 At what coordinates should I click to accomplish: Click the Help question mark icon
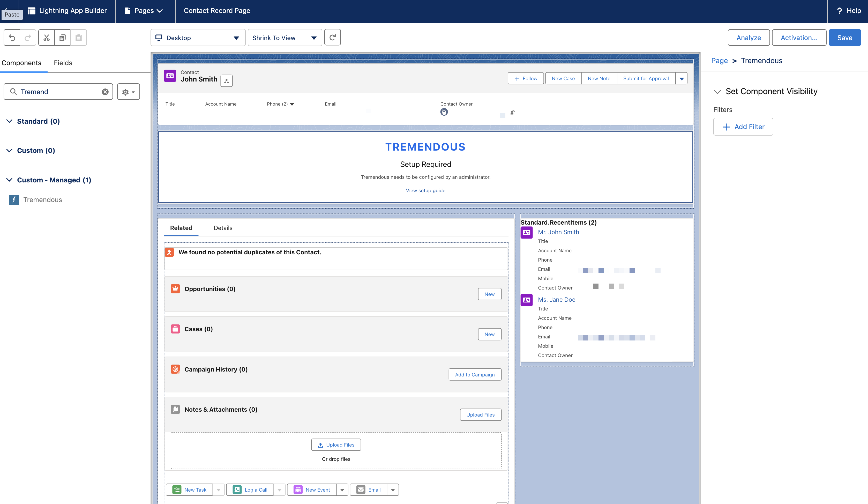tap(839, 11)
